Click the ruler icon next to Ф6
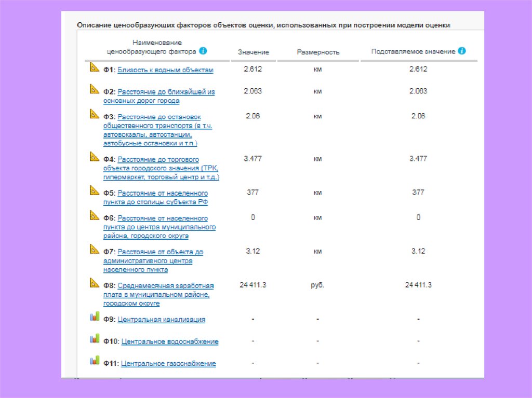This screenshot has height=398, width=532. pyautogui.click(x=94, y=216)
